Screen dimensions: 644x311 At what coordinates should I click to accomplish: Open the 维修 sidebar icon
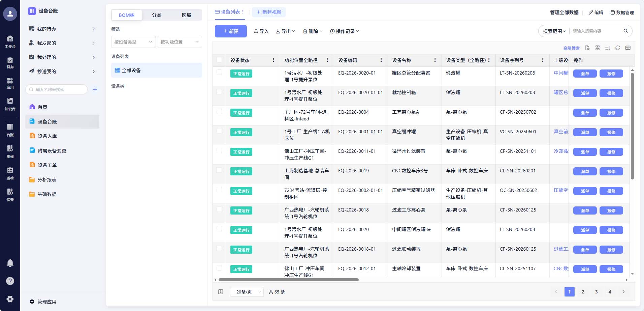click(10, 151)
